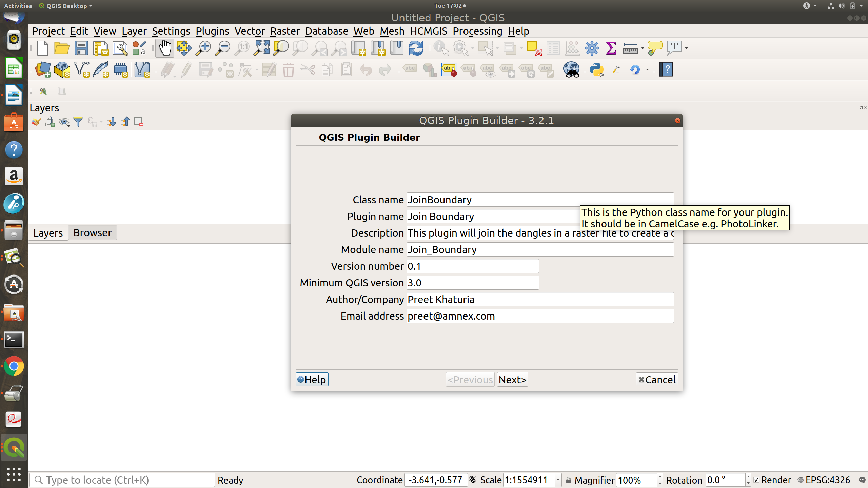Open the Plugins menu
Image resolution: width=868 pixels, height=488 pixels.
[212, 31]
